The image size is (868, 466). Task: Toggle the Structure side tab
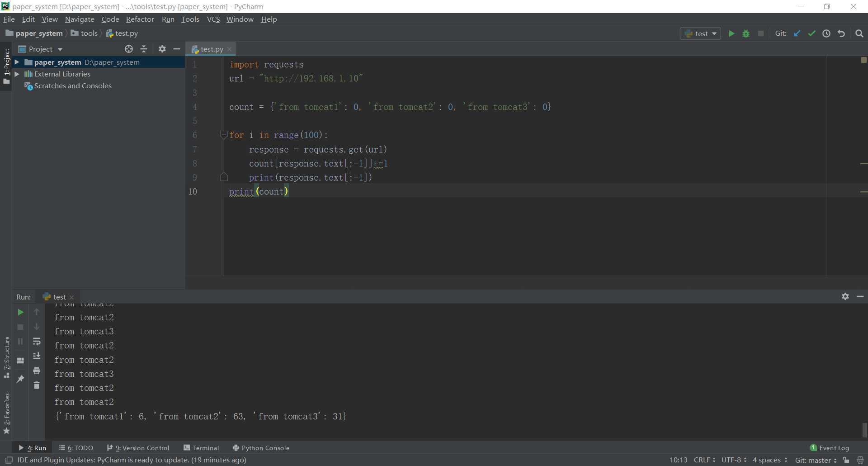[6, 357]
